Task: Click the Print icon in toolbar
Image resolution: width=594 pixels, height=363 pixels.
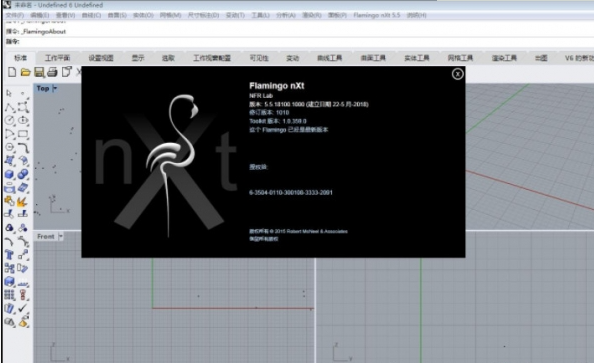Action: pyautogui.click(x=52, y=72)
